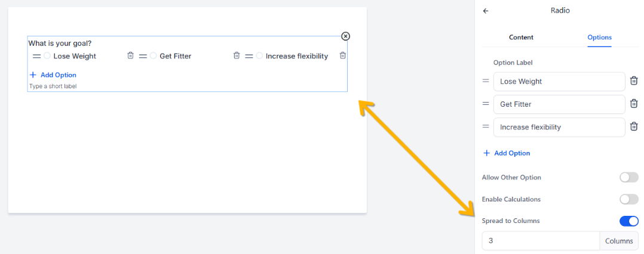
Task: Delete Lose Weight option in sidebar
Action: pyautogui.click(x=634, y=80)
